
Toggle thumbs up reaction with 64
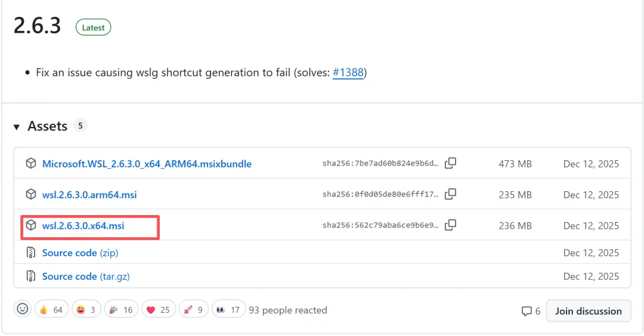tap(51, 310)
